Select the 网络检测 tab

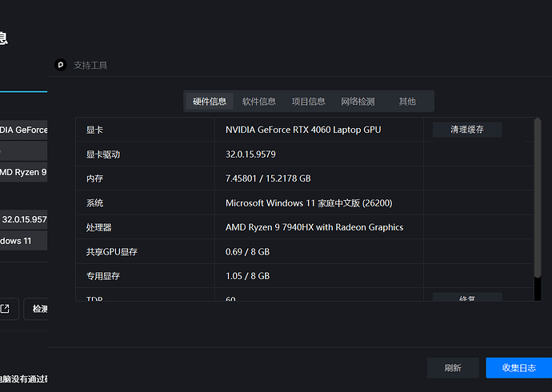[358, 102]
